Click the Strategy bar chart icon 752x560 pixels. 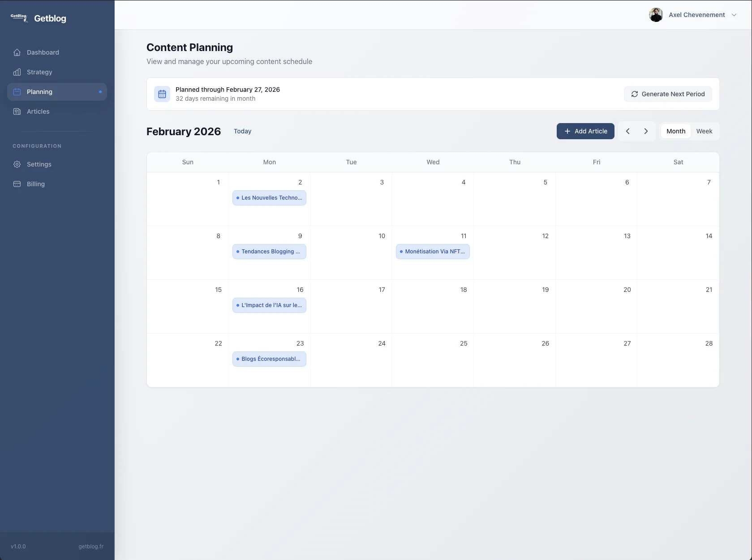[17, 72]
